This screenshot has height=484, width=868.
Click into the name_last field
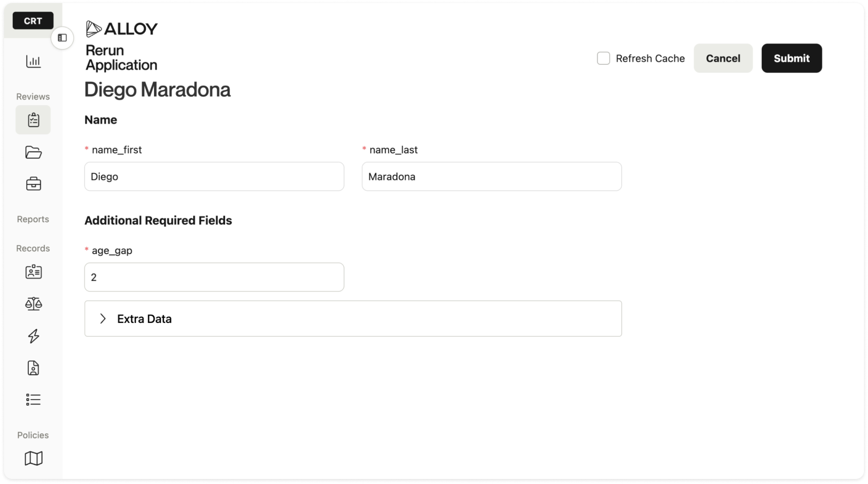click(492, 176)
